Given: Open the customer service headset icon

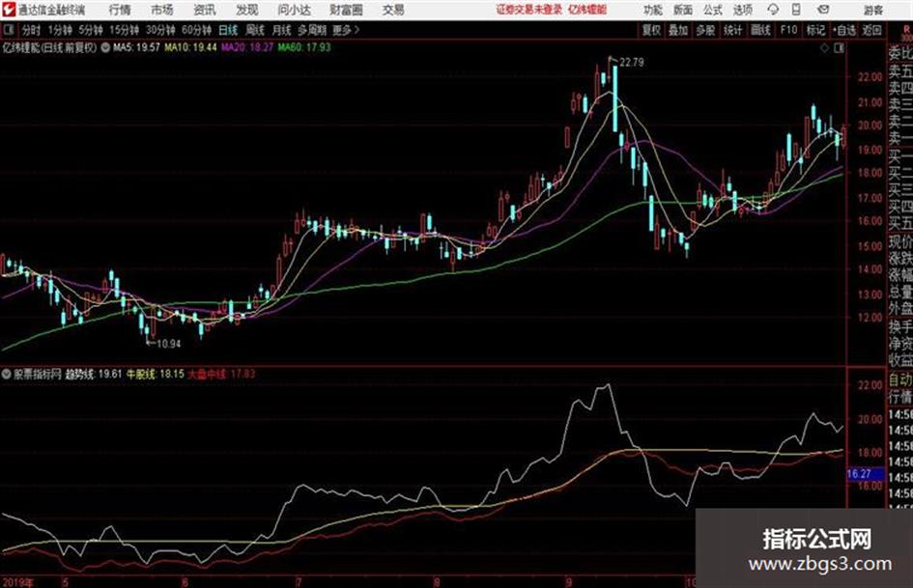Looking at the screenshot, I should point(773,10).
